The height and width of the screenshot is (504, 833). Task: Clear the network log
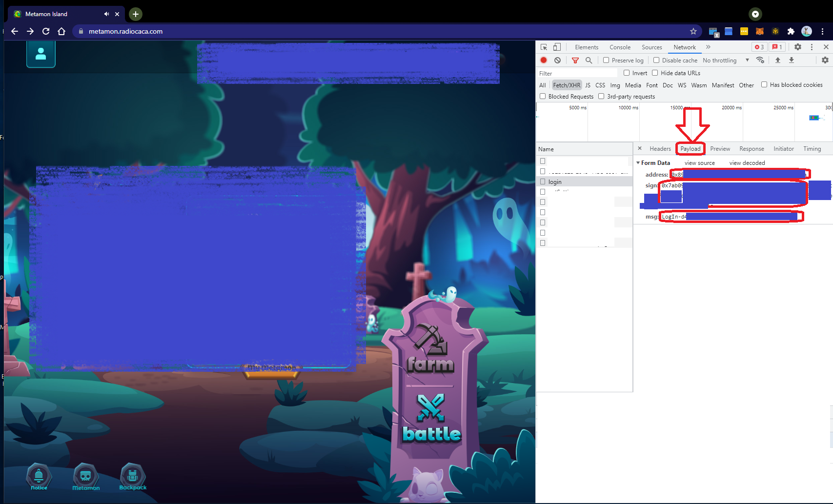(x=557, y=60)
